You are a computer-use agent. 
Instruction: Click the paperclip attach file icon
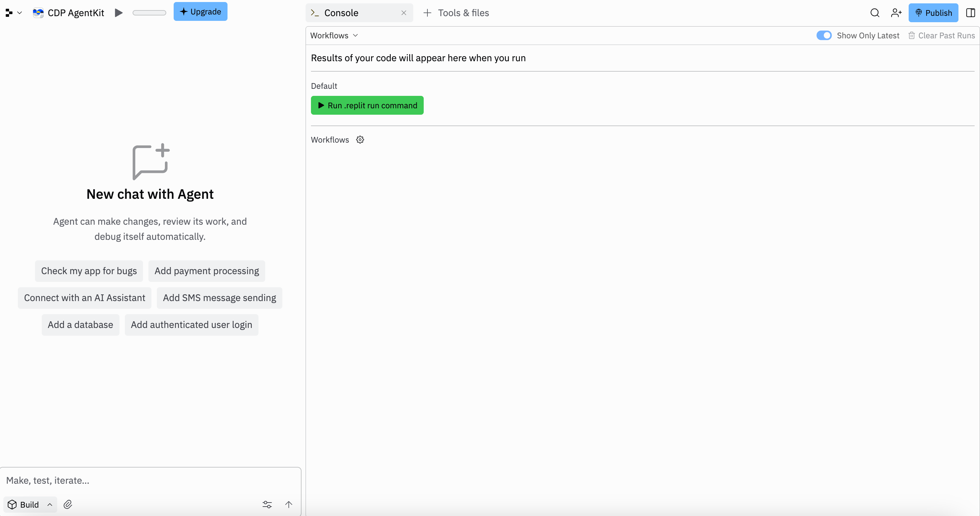coord(68,504)
